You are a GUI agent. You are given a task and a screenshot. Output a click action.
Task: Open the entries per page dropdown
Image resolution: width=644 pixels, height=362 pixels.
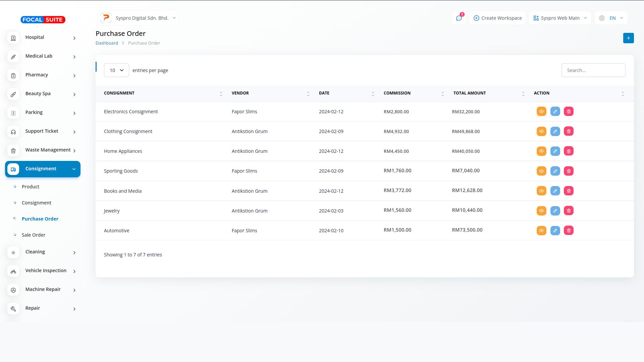pyautogui.click(x=116, y=70)
